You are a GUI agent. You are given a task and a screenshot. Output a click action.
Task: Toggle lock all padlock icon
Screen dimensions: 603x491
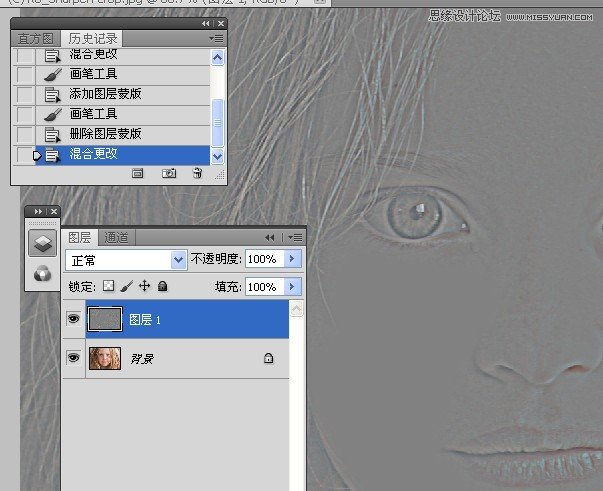tap(162, 286)
